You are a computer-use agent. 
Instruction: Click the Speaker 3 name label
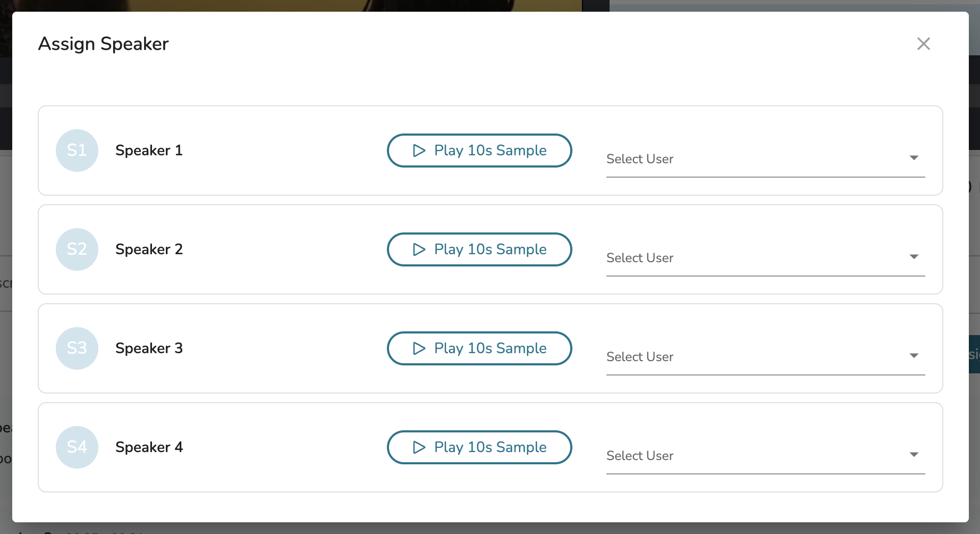pos(149,348)
